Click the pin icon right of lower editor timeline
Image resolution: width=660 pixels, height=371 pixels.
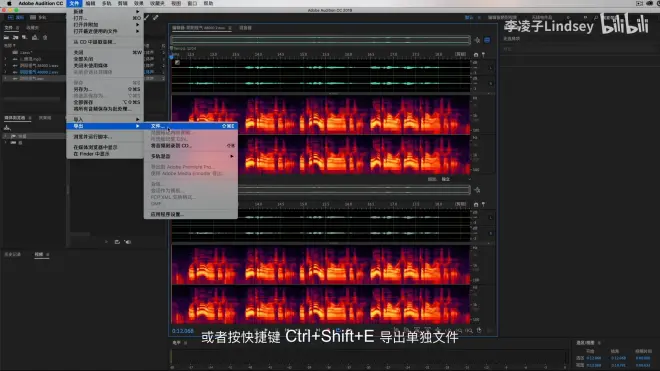pos(483,204)
